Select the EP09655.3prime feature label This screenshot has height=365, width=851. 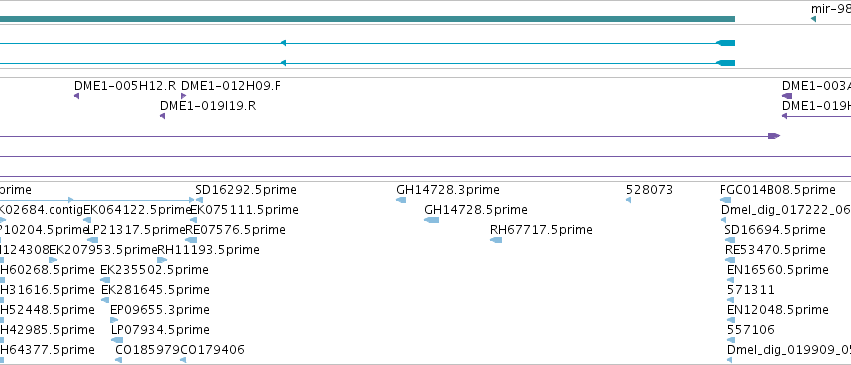[x=160, y=310]
